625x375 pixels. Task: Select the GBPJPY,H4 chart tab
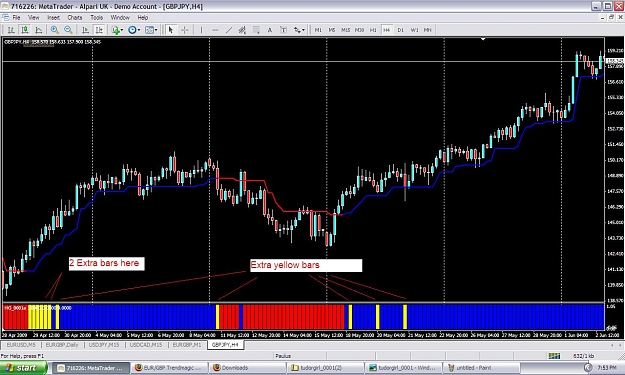(225, 345)
